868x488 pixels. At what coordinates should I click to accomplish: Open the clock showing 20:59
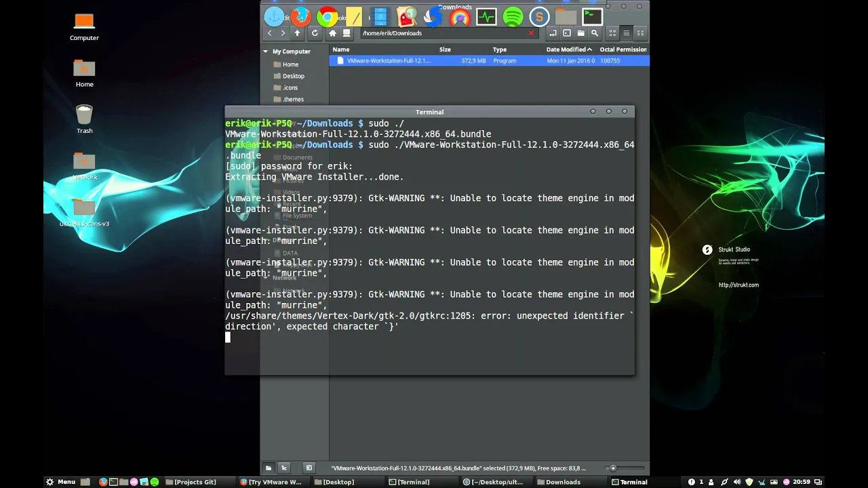801,482
